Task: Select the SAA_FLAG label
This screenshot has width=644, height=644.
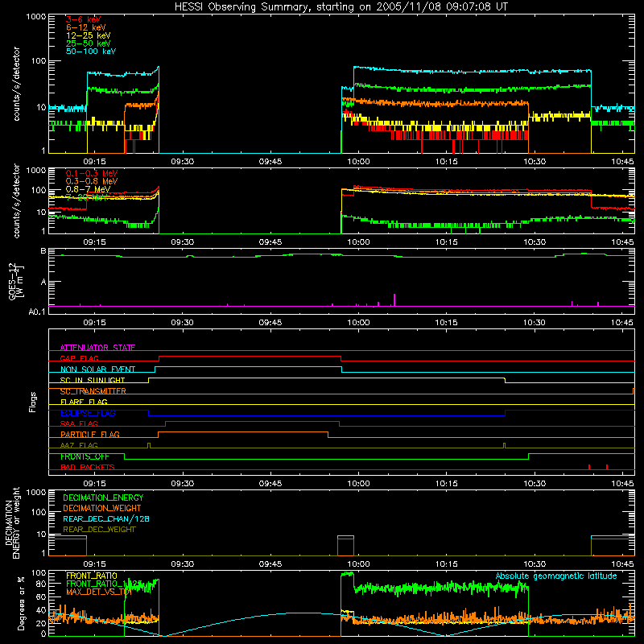Action: 79,423
